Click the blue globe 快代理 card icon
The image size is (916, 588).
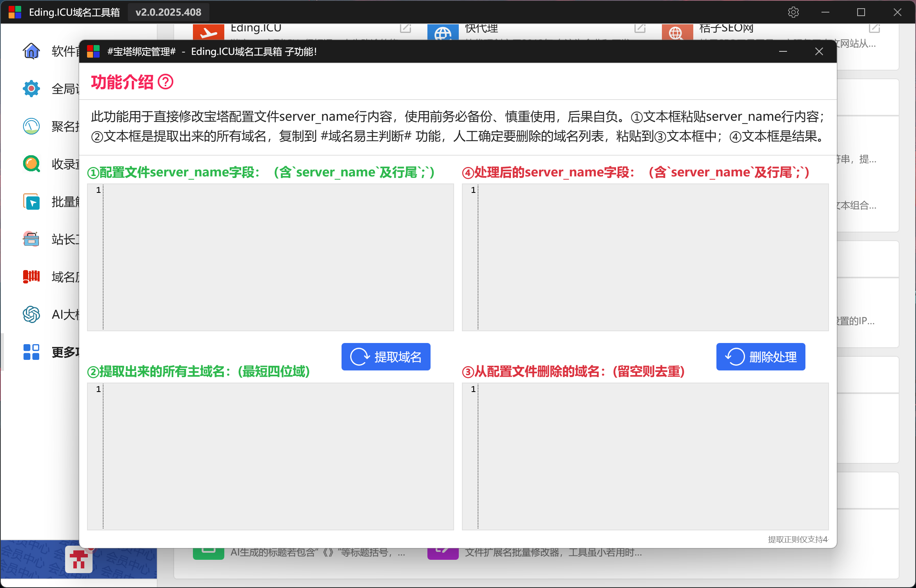443,32
